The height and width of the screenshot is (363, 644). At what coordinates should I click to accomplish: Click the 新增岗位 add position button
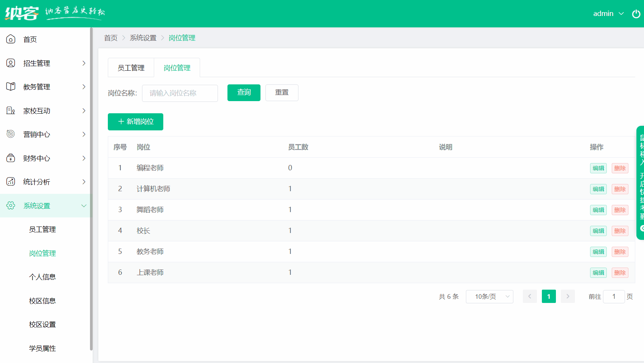(x=135, y=122)
